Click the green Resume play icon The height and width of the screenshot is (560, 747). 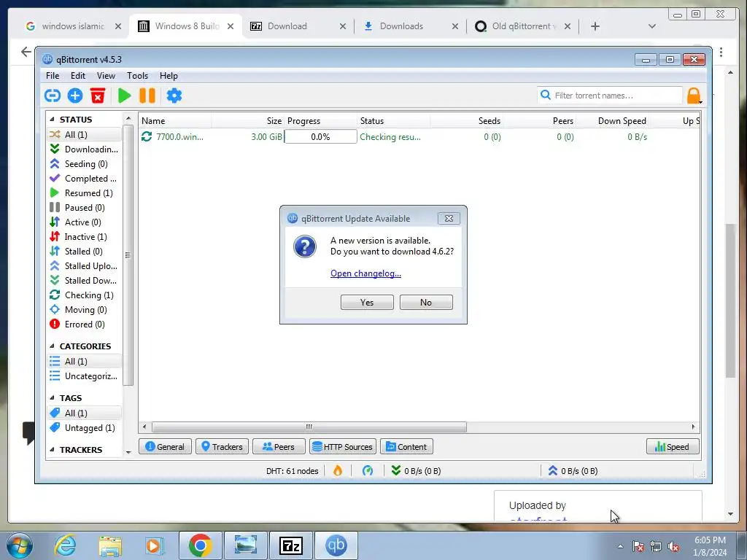tap(124, 96)
